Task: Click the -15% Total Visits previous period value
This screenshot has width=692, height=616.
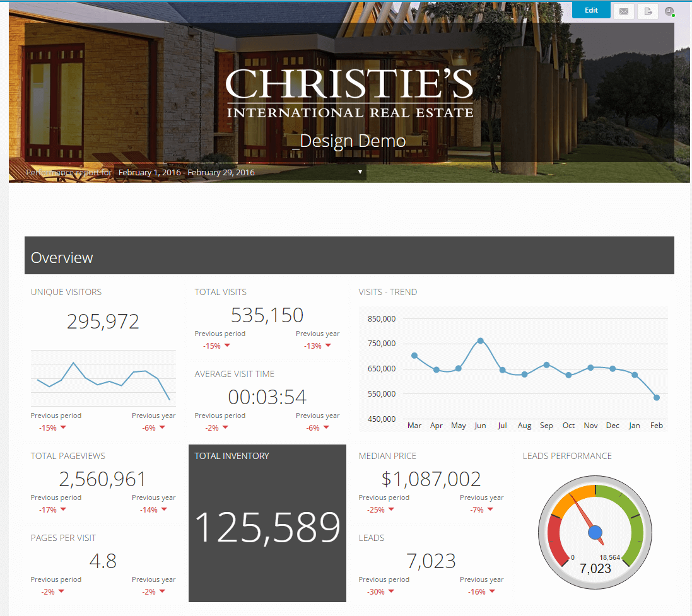Action: tap(212, 346)
